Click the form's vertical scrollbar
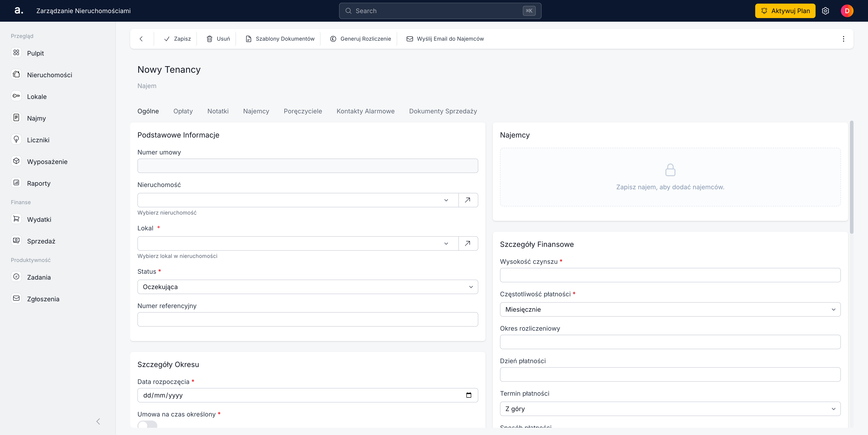This screenshot has height=435, width=868. coord(851,177)
